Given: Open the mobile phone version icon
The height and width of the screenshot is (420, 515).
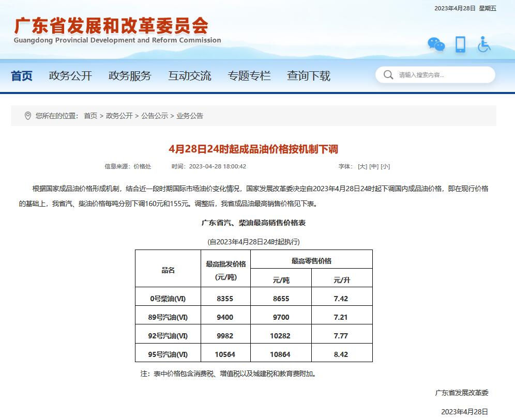Looking at the screenshot, I should pos(460,44).
